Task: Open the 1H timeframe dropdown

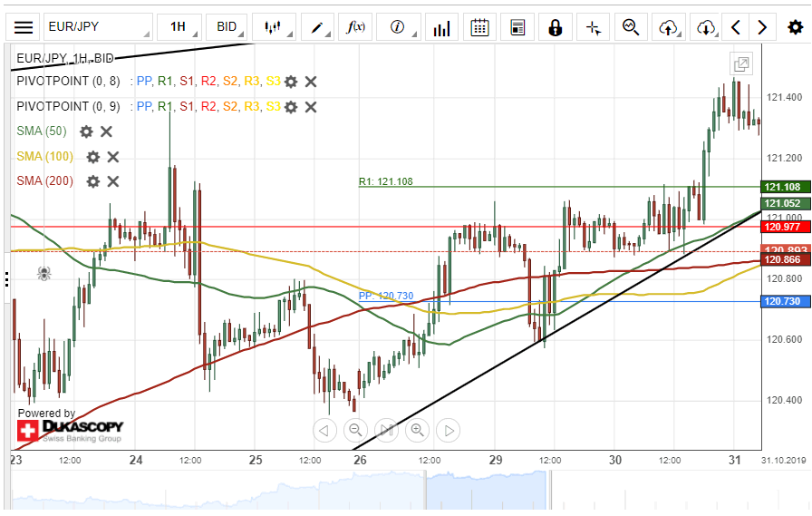Action: pos(179,27)
